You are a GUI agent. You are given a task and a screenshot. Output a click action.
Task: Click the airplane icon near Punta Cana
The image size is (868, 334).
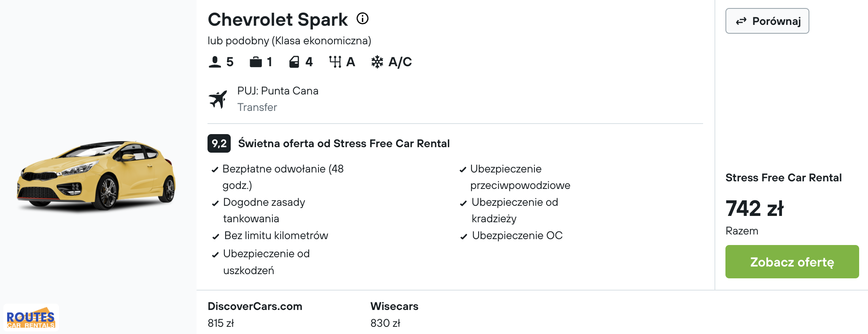(218, 99)
